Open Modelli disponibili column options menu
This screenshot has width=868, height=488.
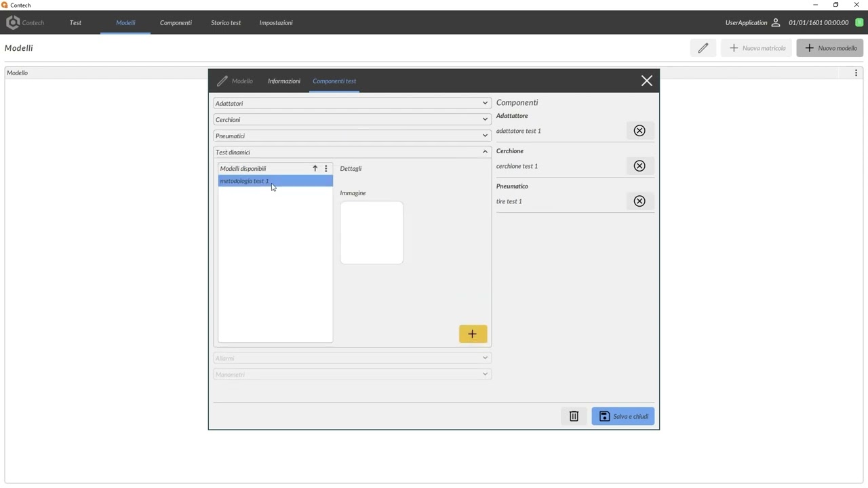point(326,168)
